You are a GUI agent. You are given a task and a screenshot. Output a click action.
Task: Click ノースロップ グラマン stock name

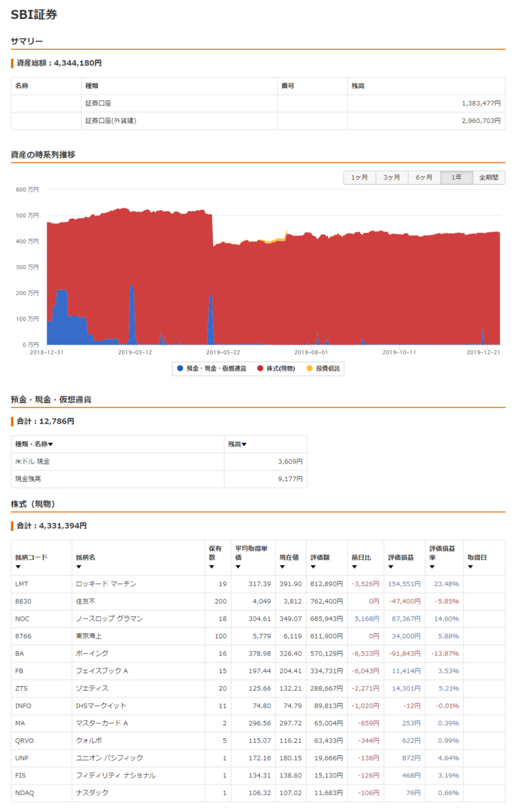pos(109,618)
